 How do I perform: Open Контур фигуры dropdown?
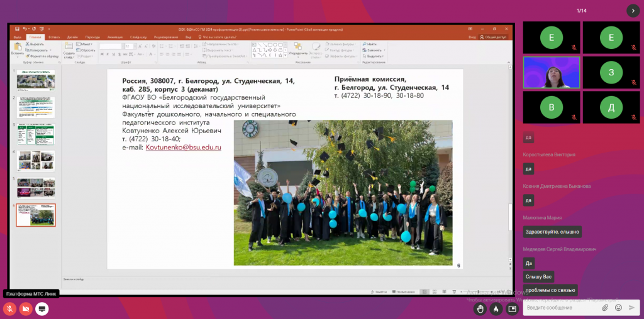341,50
